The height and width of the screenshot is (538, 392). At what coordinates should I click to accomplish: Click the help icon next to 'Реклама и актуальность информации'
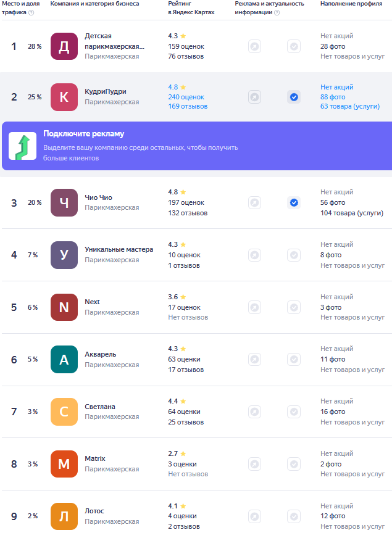pyautogui.click(x=277, y=13)
